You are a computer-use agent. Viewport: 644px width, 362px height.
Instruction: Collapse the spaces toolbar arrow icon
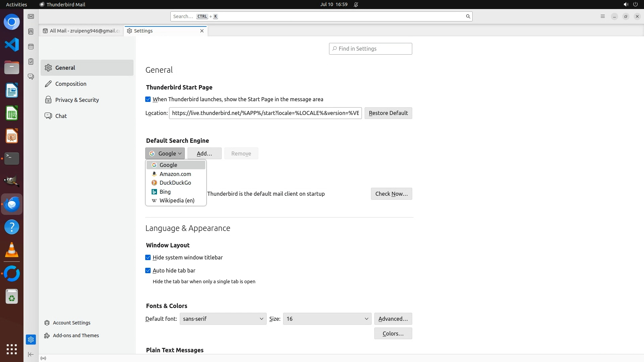[31, 354]
